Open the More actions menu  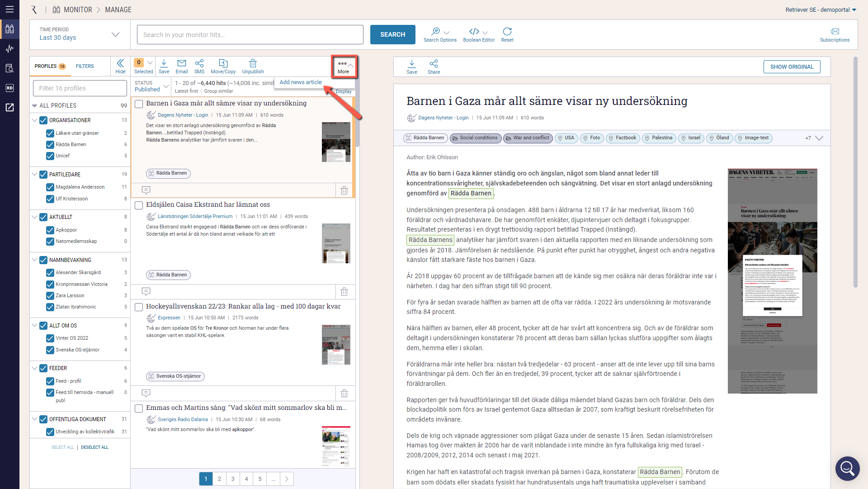344,66
